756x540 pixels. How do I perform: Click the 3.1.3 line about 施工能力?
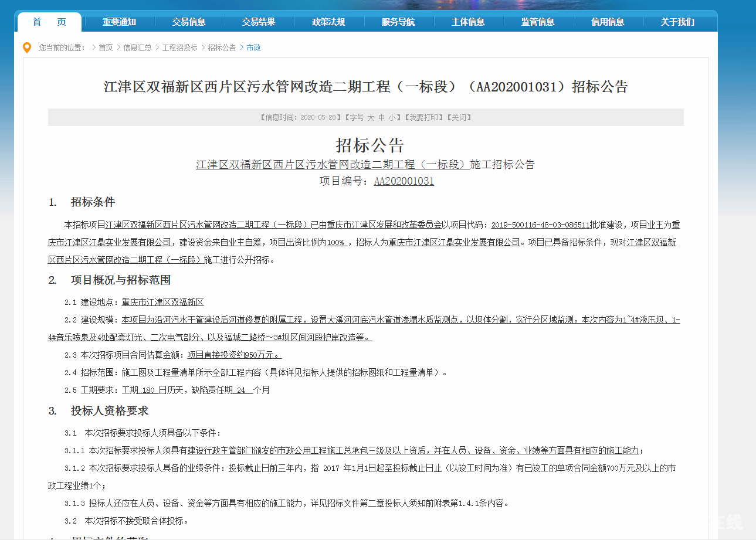click(x=287, y=503)
